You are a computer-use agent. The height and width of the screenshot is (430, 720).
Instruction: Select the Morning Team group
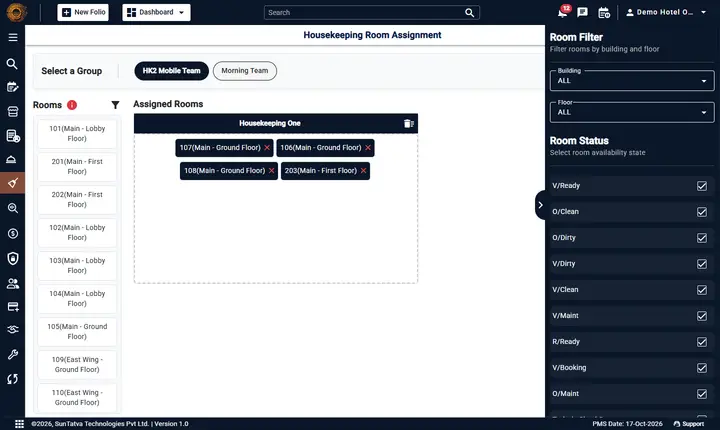tap(245, 71)
